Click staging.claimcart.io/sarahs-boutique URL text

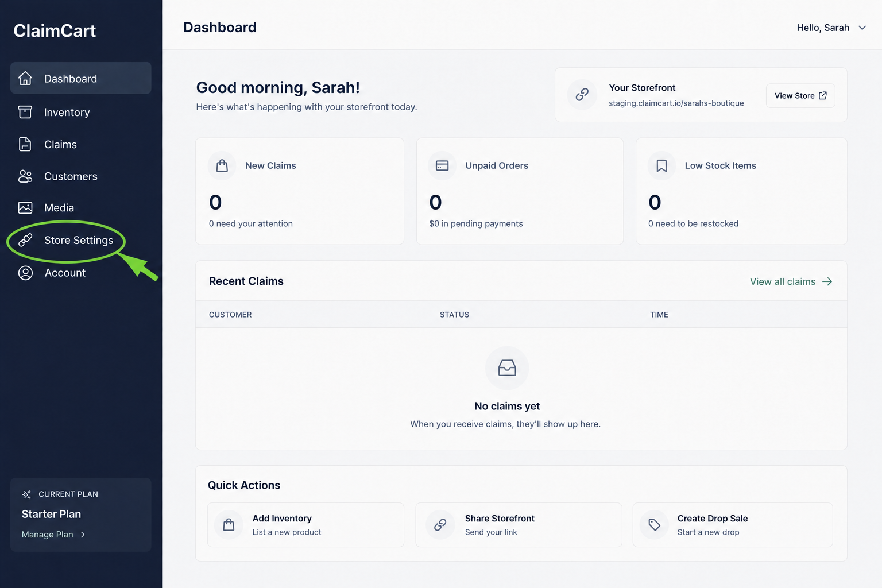point(676,103)
